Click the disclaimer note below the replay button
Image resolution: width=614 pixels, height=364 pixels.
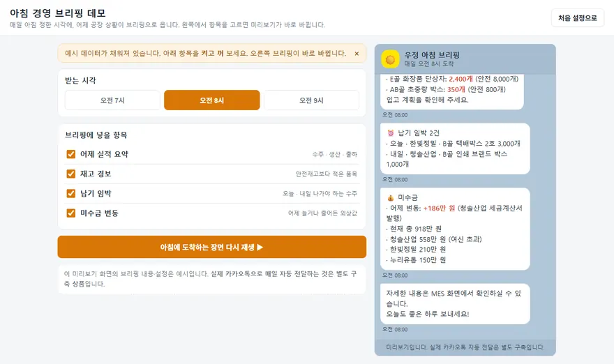(211, 279)
